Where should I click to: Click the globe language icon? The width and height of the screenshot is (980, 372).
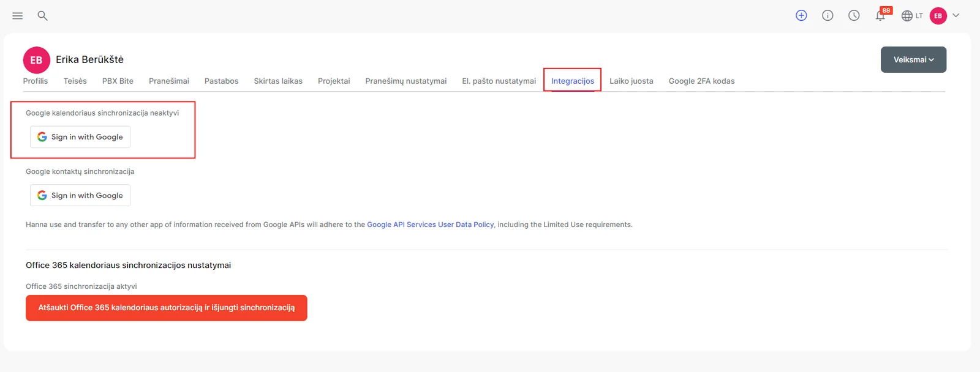click(907, 16)
